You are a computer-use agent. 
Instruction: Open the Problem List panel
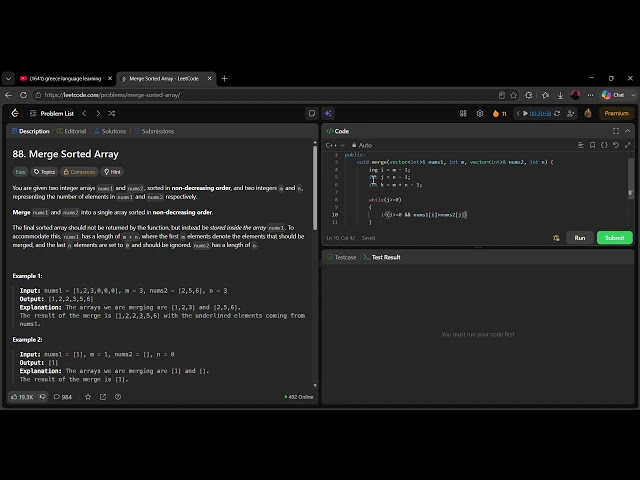[52, 113]
